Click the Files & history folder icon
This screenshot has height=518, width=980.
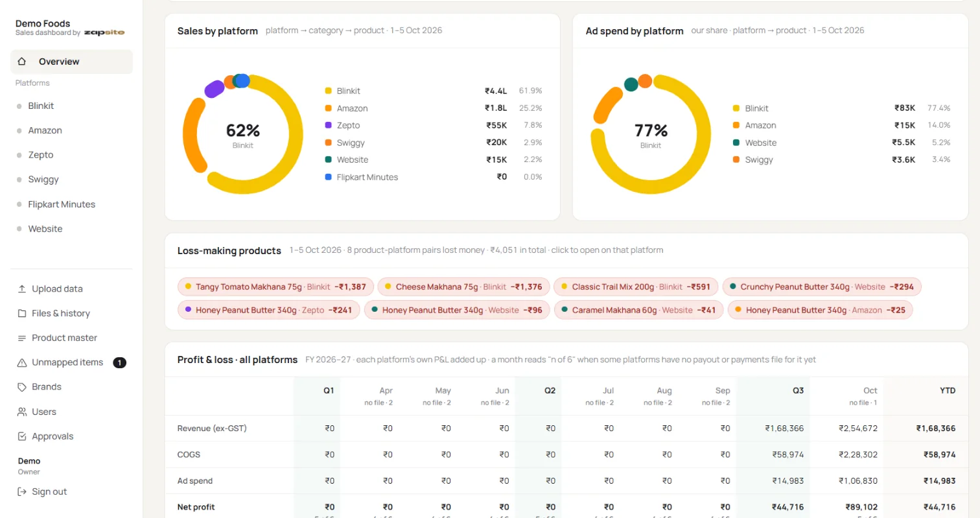point(22,314)
